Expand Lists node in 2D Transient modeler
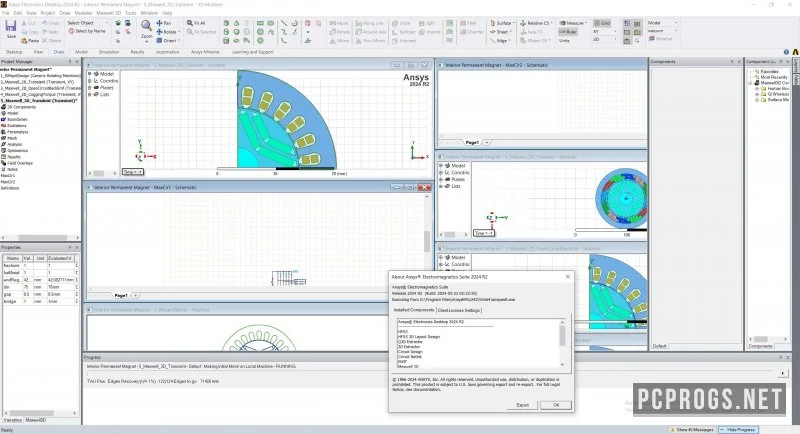The height and width of the screenshot is (434, 800). click(x=90, y=94)
